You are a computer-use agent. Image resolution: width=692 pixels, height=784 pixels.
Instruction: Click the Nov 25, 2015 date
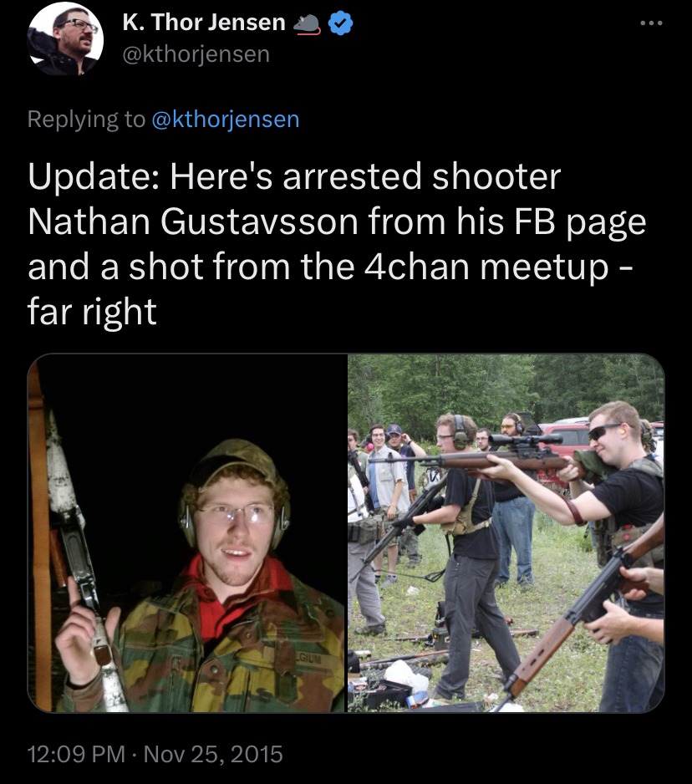[x=213, y=754]
